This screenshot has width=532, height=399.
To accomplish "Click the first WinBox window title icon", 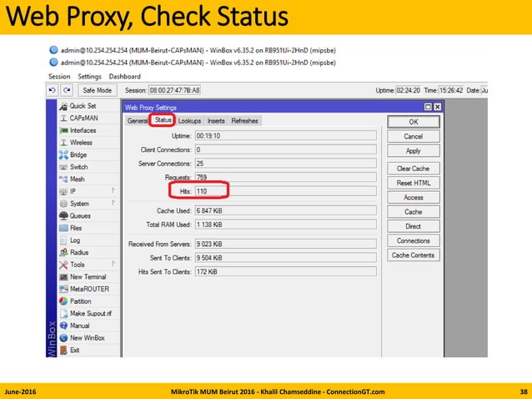I will pos(53,50).
